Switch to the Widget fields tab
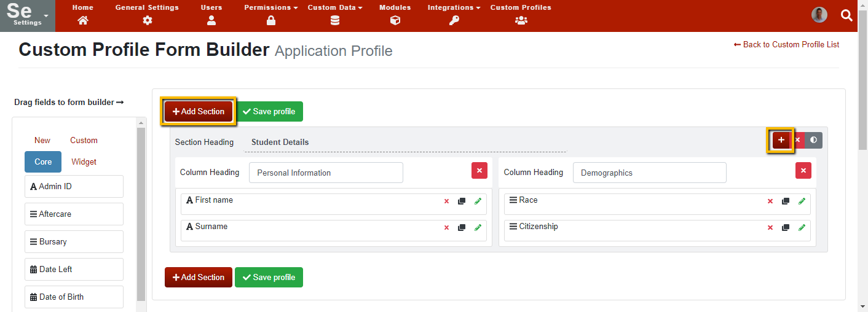Screen dimensions: 868x312 point(84,162)
